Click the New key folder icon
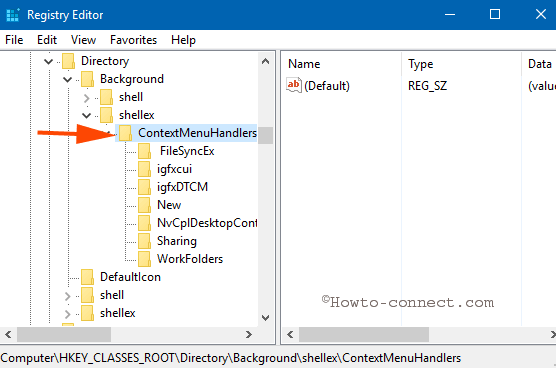Screen dimensions: 556x368 (x=145, y=205)
